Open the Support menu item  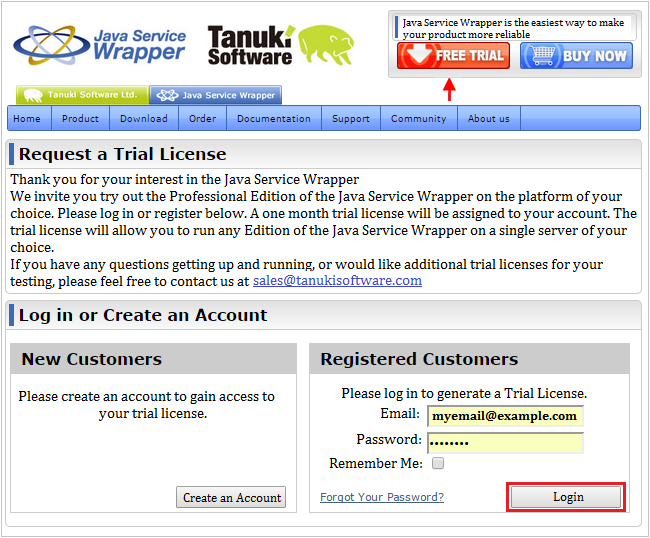[351, 119]
